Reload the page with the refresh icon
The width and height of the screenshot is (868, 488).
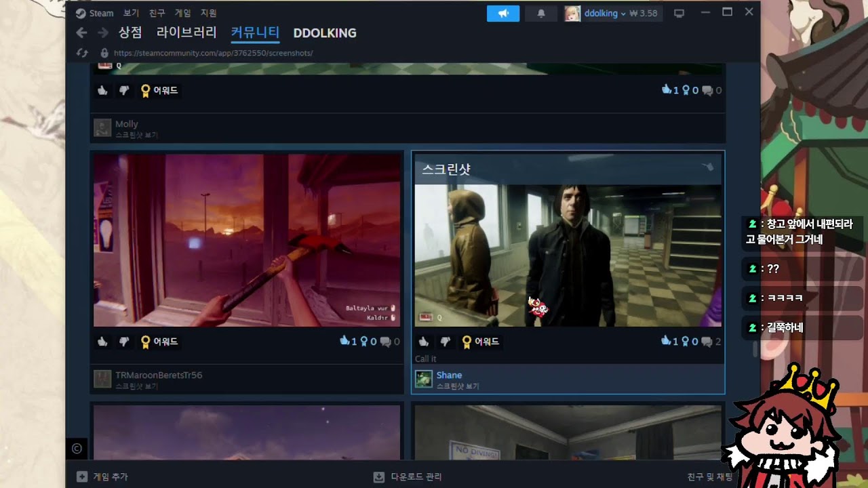coord(83,53)
